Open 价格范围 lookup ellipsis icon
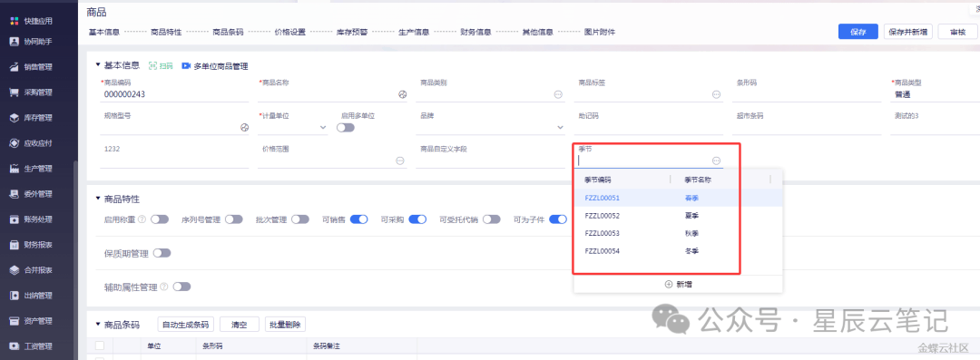The image size is (980, 360). click(400, 161)
